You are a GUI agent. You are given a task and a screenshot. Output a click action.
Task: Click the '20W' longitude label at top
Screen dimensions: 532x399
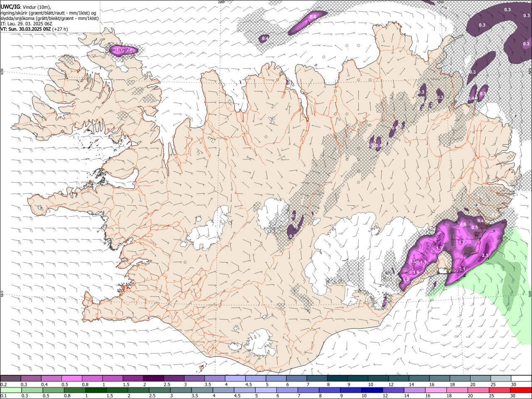(222, 2)
